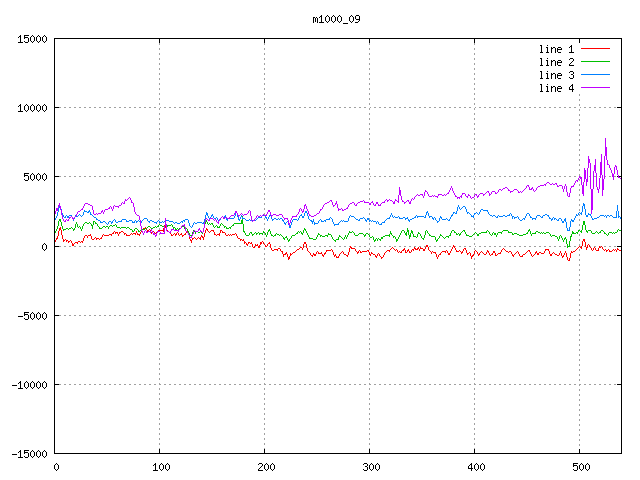The height and width of the screenshot is (480, 640).
Task: Select the "line 3" legend label
Action: pos(556,75)
